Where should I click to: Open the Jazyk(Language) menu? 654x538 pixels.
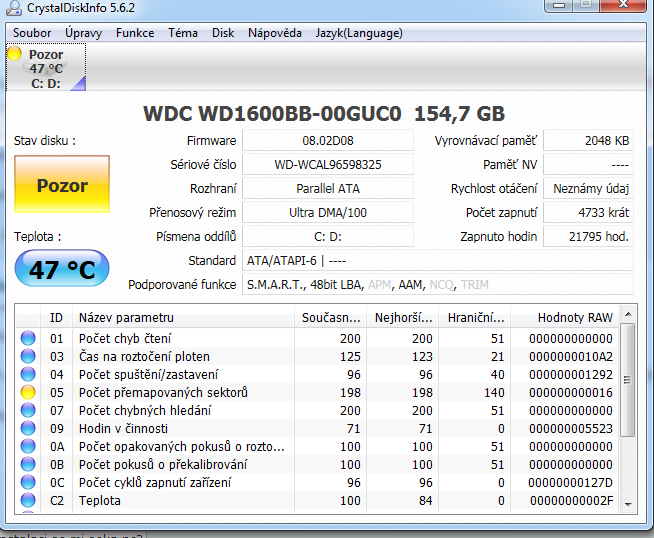(x=359, y=33)
